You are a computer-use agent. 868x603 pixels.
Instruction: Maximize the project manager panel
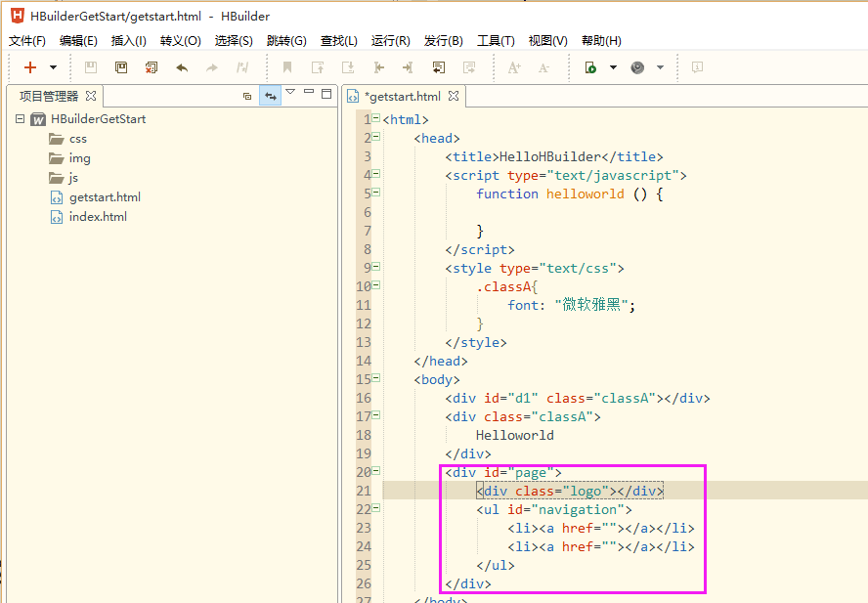pos(326,94)
